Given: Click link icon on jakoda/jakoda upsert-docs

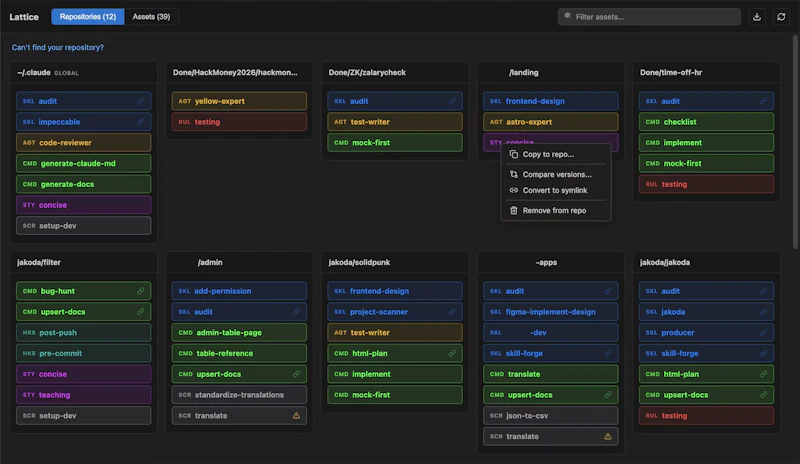Looking at the screenshot, I should click(763, 395).
